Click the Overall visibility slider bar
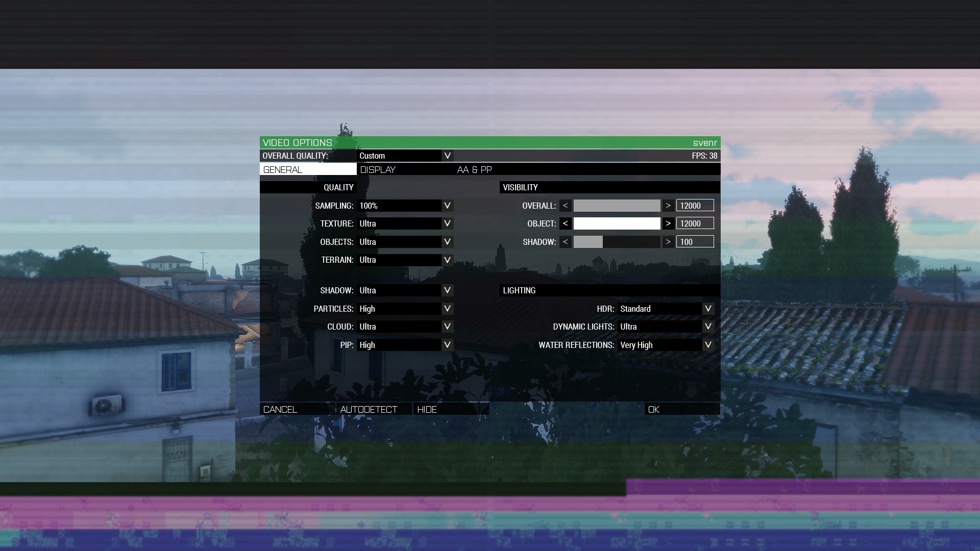This screenshot has height=551, width=980. pos(617,206)
